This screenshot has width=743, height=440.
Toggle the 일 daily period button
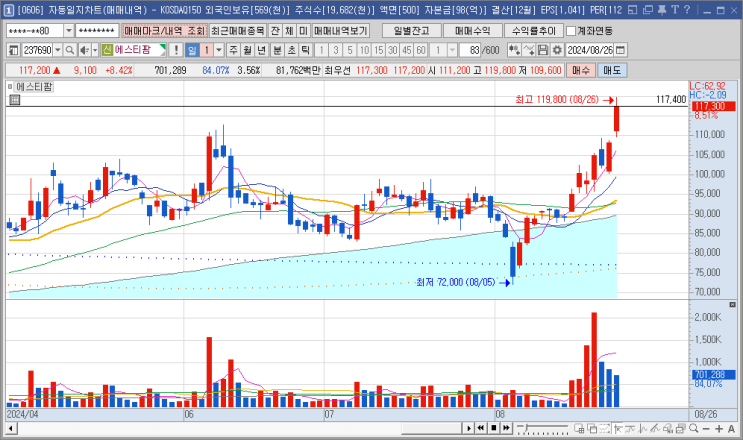(192, 50)
